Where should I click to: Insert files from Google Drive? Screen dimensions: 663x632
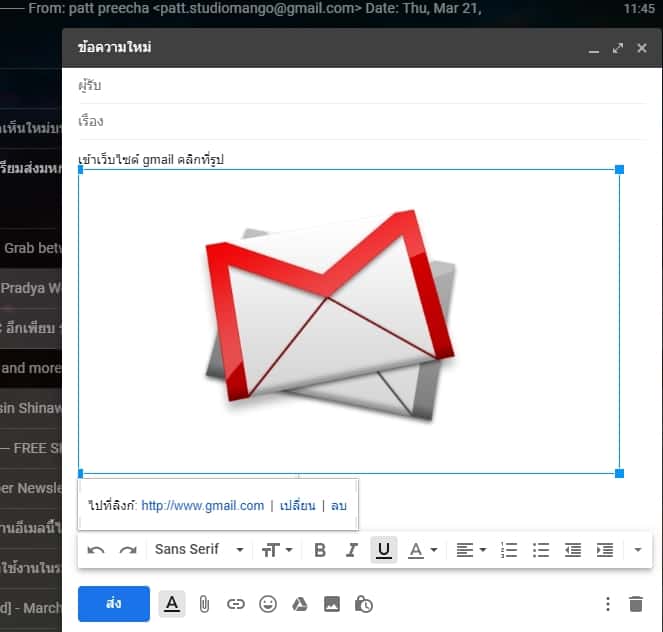(x=300, y=604)
